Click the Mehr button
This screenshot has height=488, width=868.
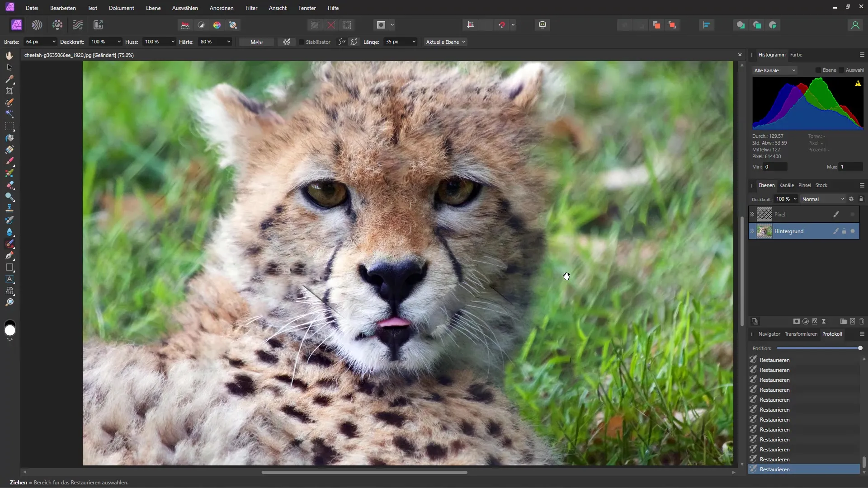coord(257,42)
